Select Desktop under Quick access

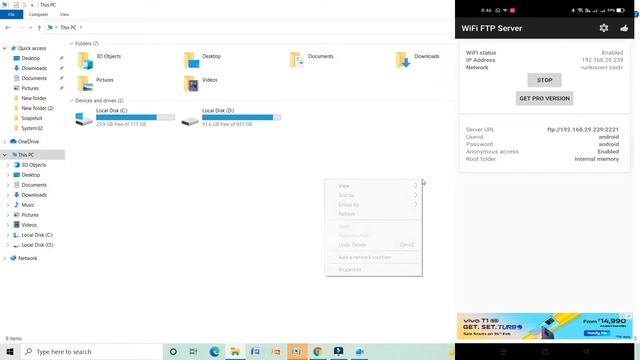tap(31, 58)
